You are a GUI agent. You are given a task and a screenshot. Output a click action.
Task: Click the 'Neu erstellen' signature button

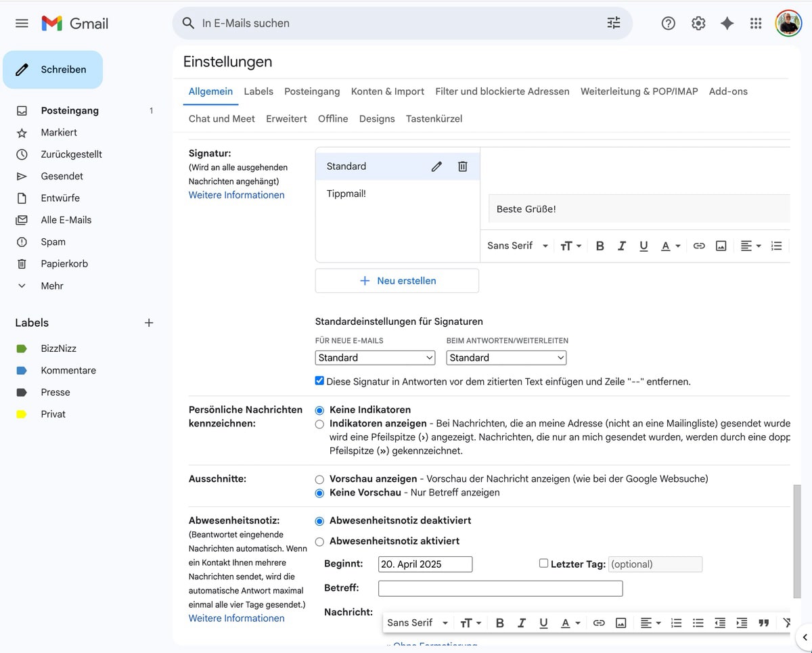click(x=397, y=281)
